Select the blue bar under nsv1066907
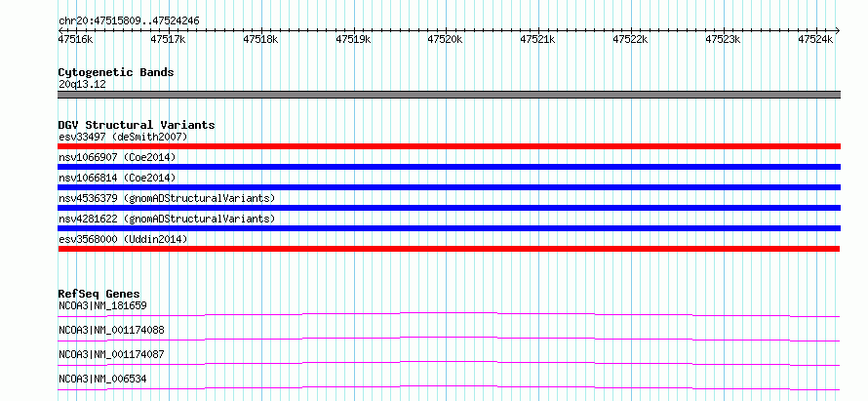This screenshot has width=868, height=401. pos(449,167)
